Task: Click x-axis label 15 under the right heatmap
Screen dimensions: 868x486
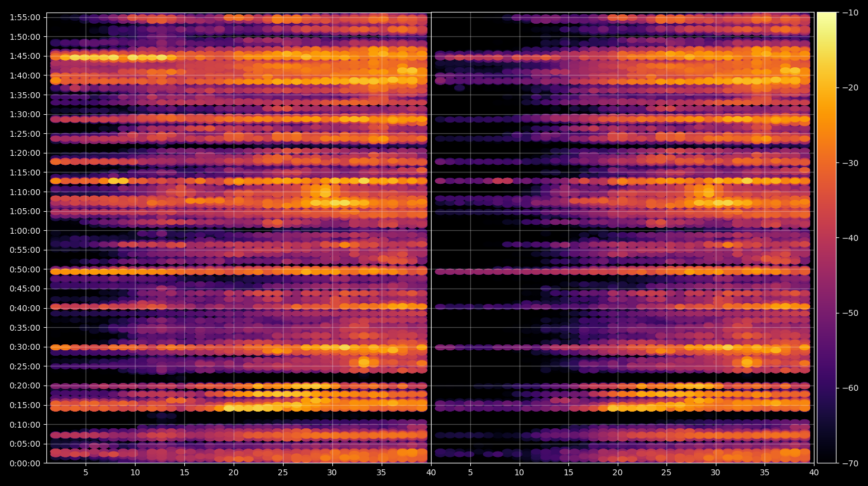Action: click(x=568, y=473)
